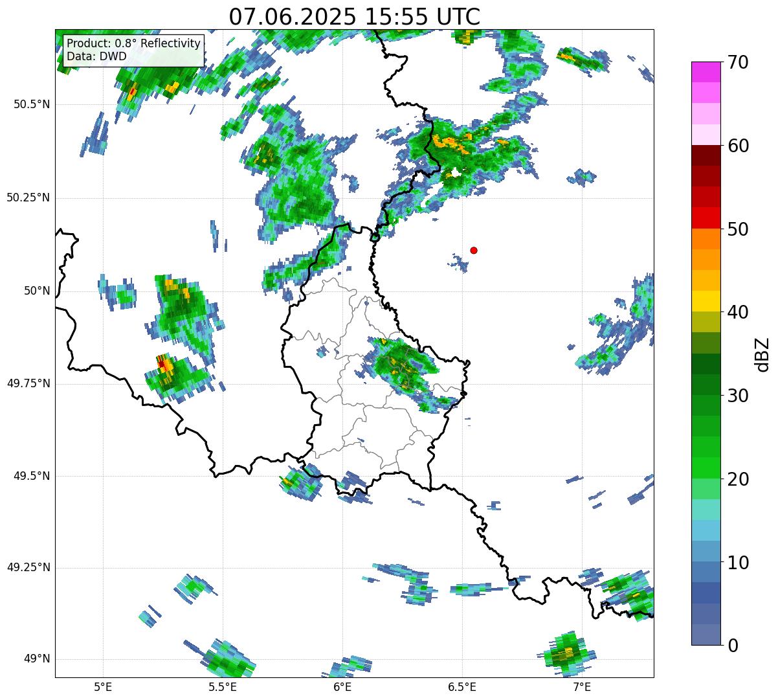Click the 49.5°N latitude label

pyautogui.click(x=31, y=476)
